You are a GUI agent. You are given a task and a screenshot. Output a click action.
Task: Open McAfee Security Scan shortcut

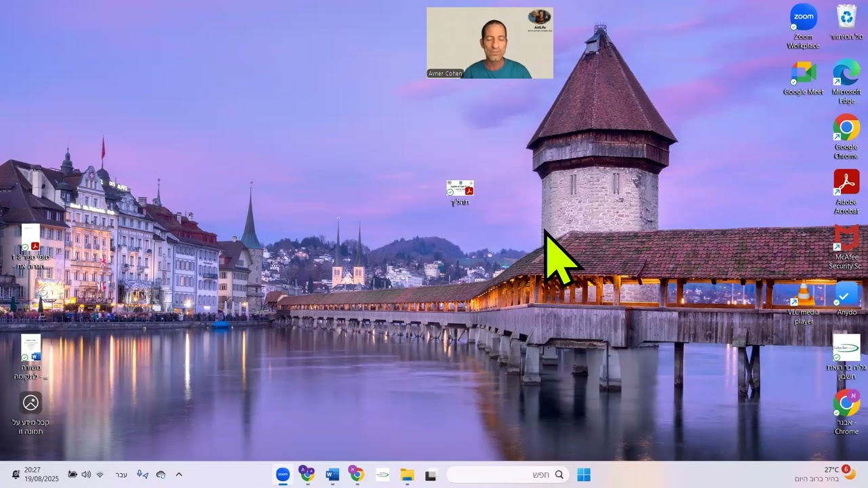point(846,247)
